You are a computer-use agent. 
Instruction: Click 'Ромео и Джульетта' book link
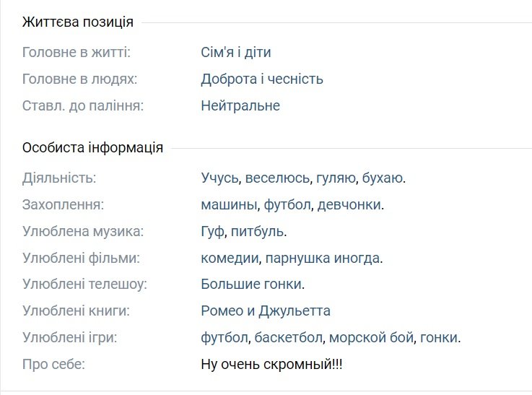(x=266, y=311)
